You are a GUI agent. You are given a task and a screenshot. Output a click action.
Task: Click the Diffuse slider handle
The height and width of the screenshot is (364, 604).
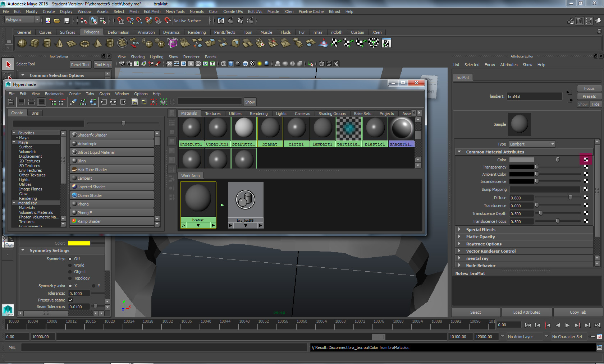click(570, 197)
